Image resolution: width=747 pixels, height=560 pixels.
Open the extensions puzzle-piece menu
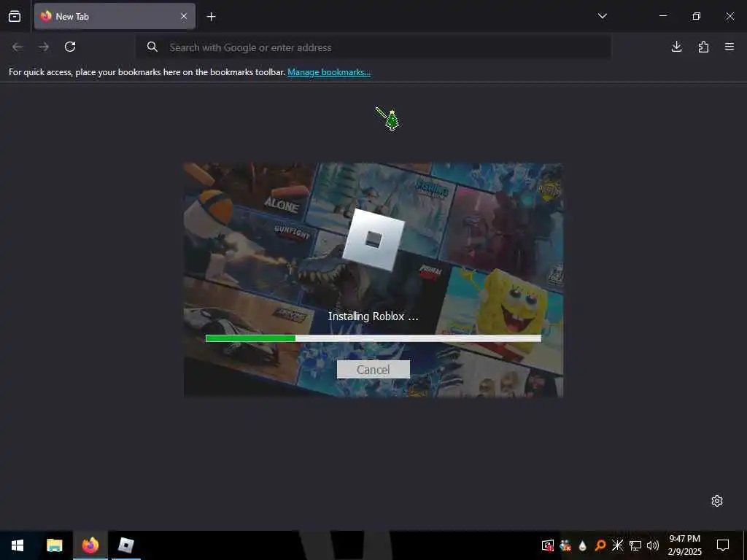[x=703, y=47]
